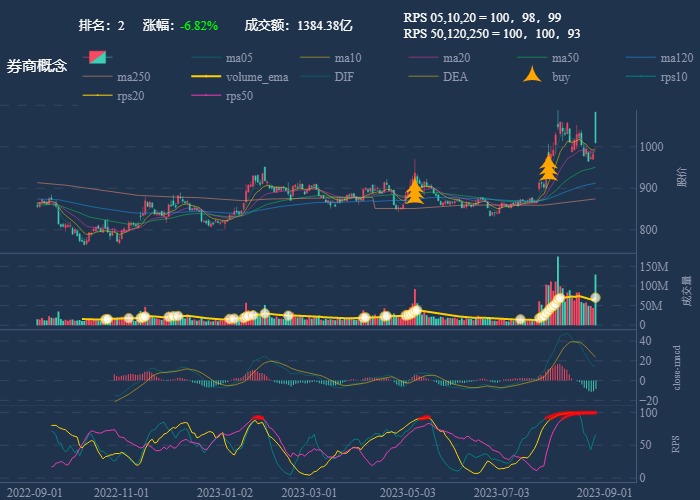Image resolution: width=700 pixels, height=500 pixels.
Task: Click the buy signal markers near 2023-08
Action: [548, 167]
